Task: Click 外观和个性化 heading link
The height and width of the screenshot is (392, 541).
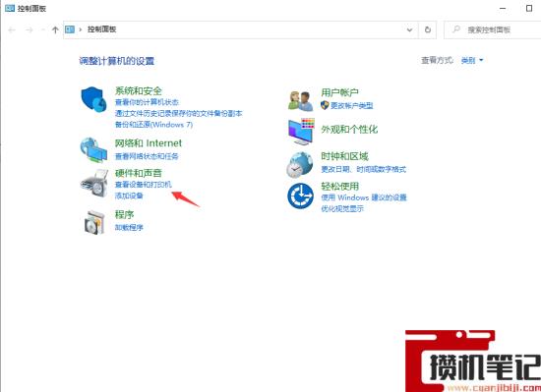Action: (349, 130)
